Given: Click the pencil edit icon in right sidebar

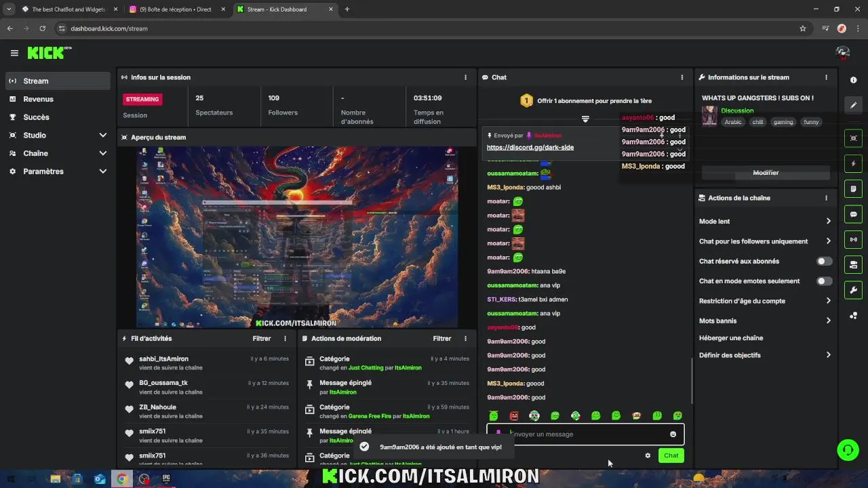Looking at the screenshot, I should pyautogui.click(x=853, y=105).
